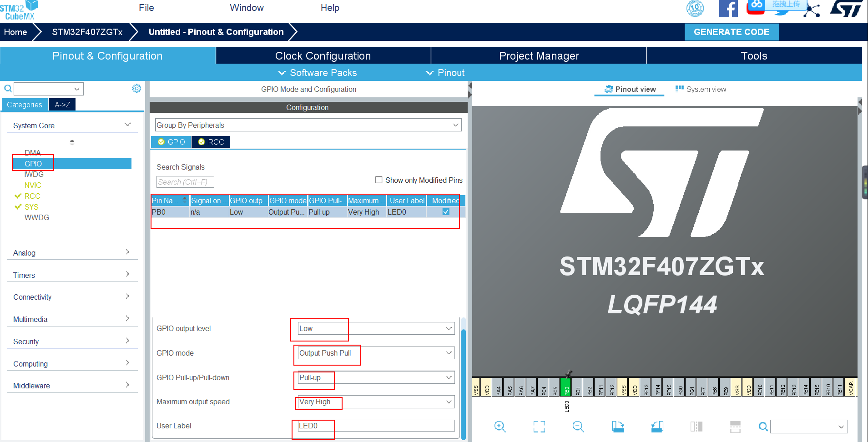Click the ST logo icon

pos(846,9)
